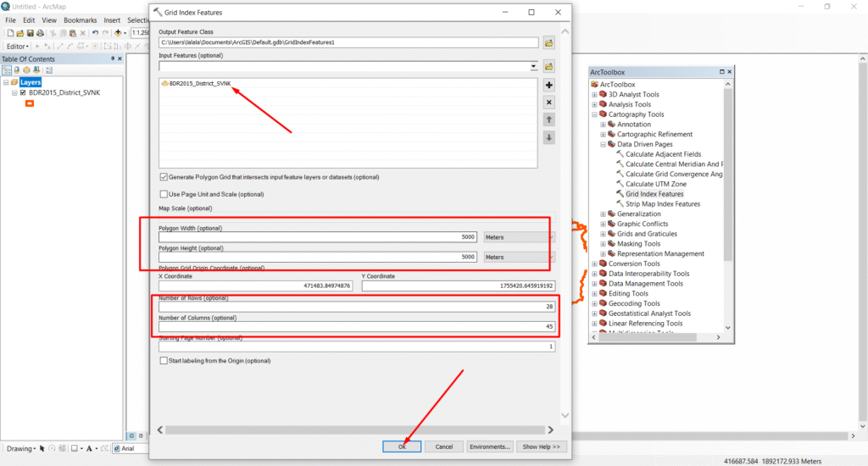The height and width of the screenshot is (466, 868).
Task: Move the input feature down with arrow
Action: [548, 137]
